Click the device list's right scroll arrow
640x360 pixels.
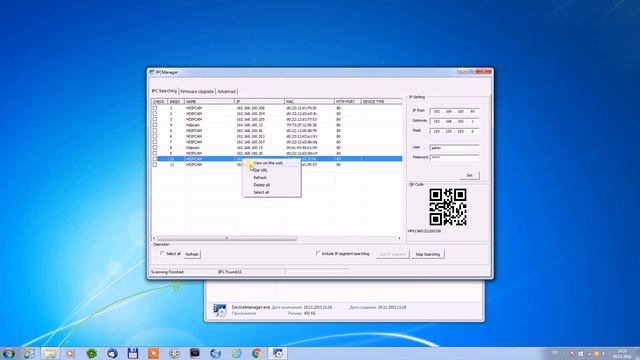pyautogui.click(x=399, y=238)
